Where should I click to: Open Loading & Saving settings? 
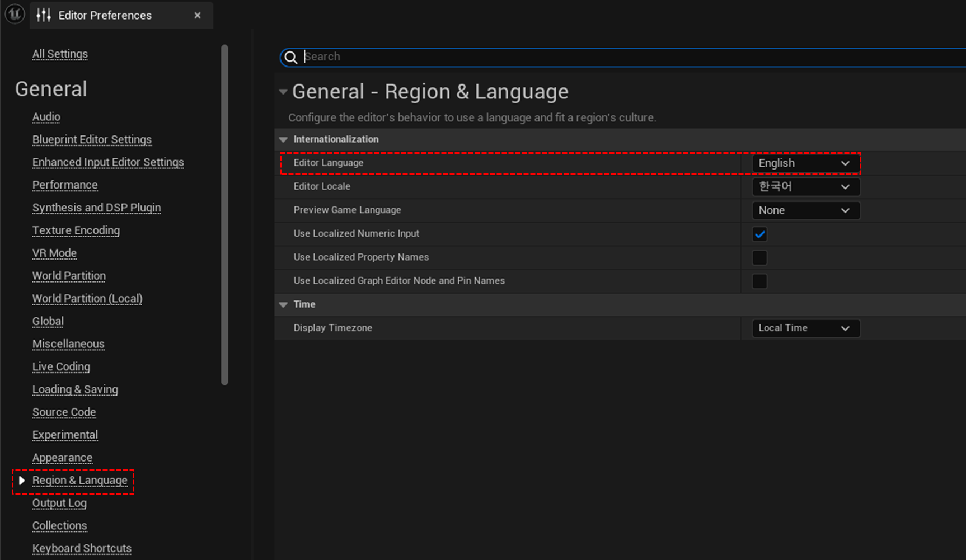click(75, 389)
